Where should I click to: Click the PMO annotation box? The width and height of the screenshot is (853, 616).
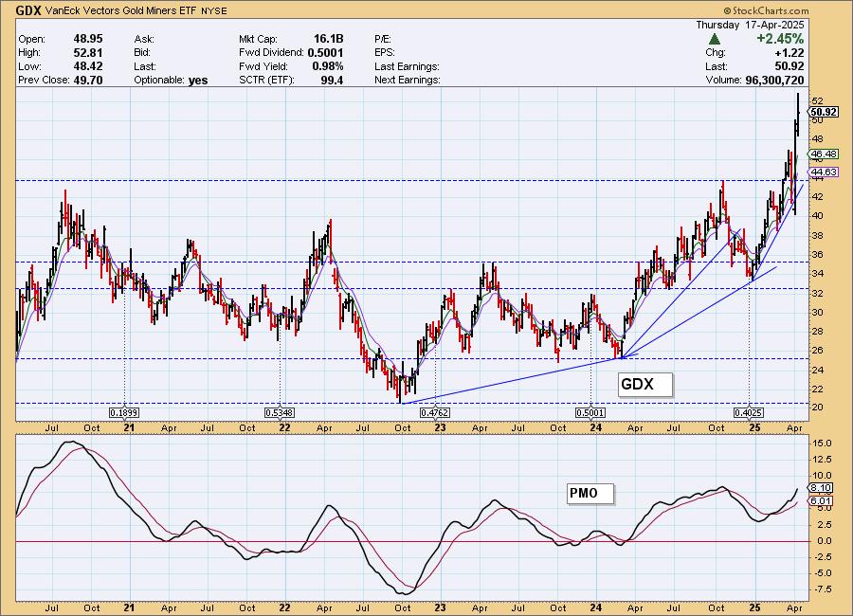pos(590,494)
